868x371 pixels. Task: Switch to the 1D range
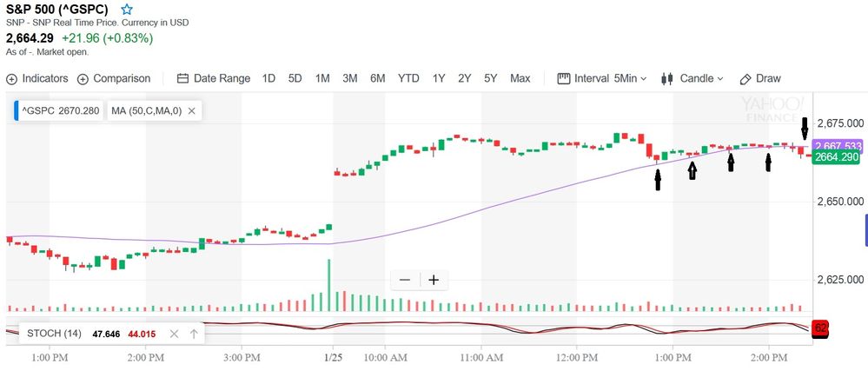268,78
